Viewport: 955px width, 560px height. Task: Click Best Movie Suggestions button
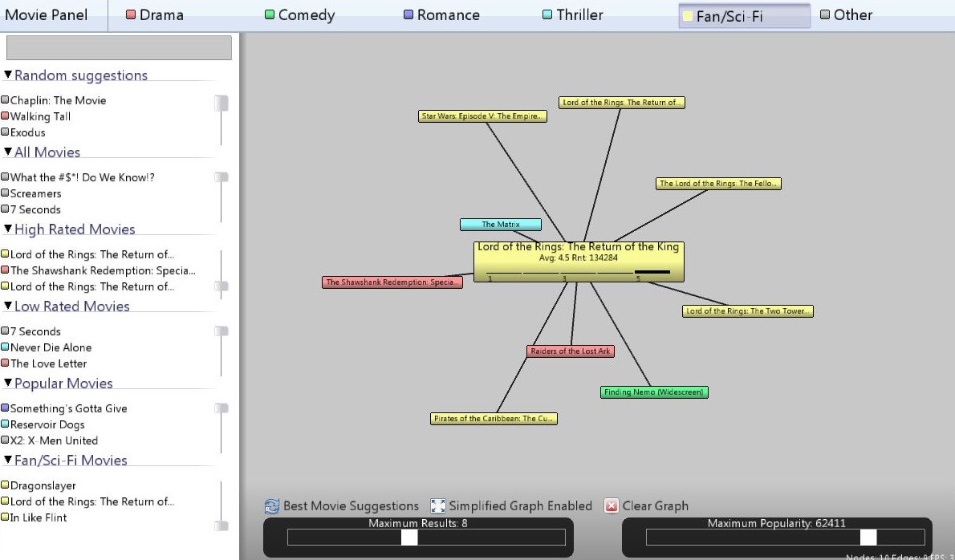coord(342,505)
